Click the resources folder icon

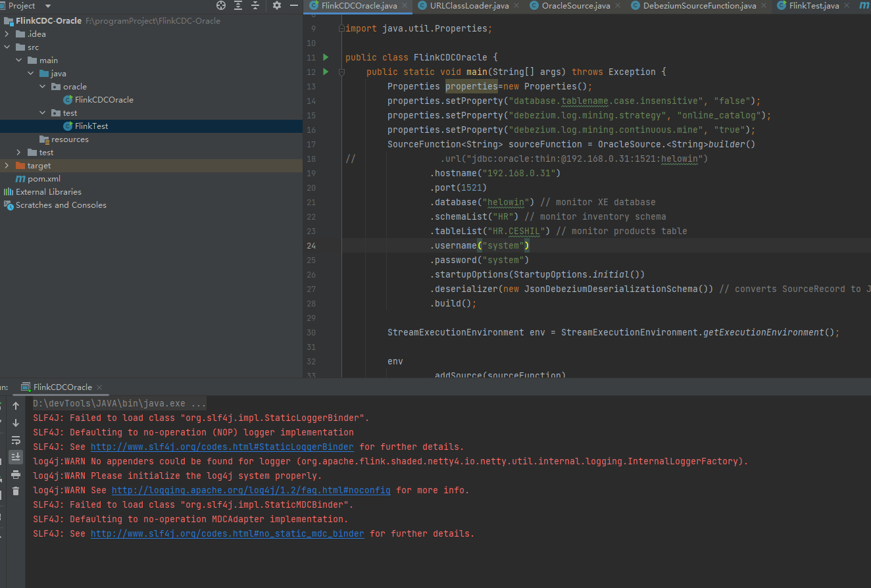pyautogui.click(x=44, y=139)
